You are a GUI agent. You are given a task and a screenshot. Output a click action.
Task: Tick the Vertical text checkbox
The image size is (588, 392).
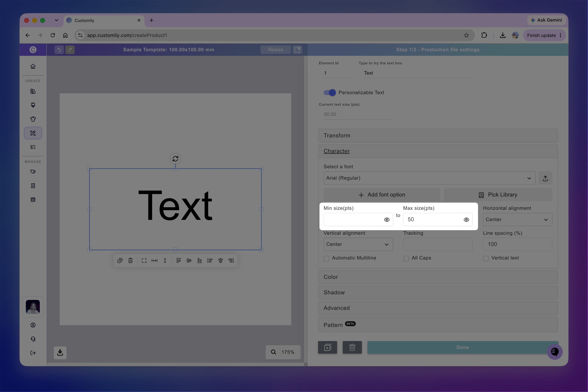click(486, 258)
